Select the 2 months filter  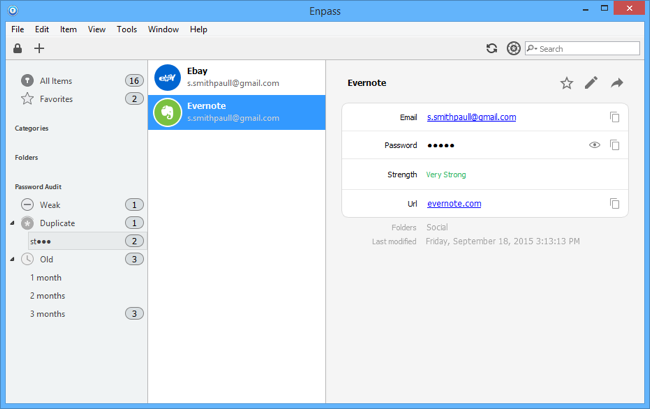coord(47,296)
